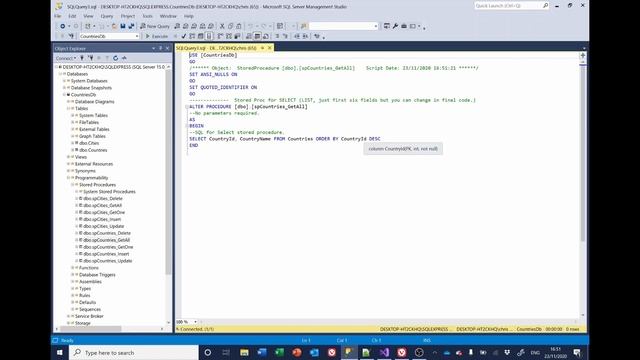This screenshot has width=640, height=360.
Task: Open Visual Studio from the taskbar
Action: 384,352
